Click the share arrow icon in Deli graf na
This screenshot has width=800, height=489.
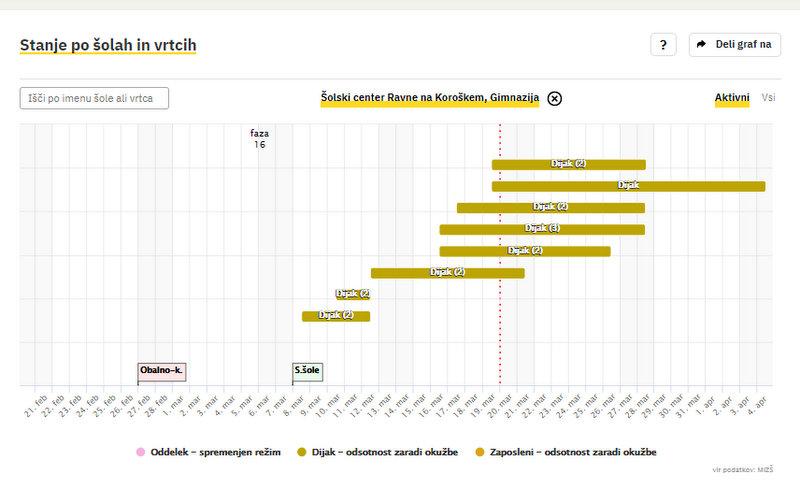pos(701,45)
